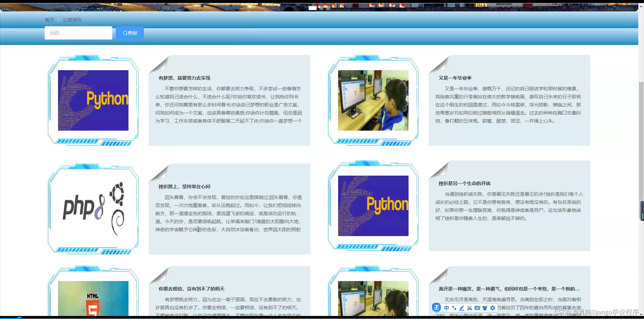Screen dimensions: 644x319
Task: Click the Python wordcloud thumbnail
Action: click(93, 100)
